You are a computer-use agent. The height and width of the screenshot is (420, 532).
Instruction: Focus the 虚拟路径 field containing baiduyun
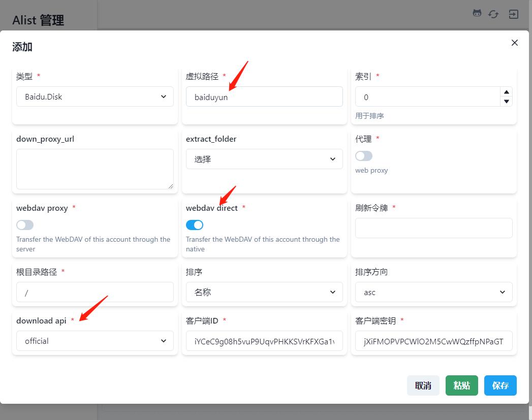(264, 96)
